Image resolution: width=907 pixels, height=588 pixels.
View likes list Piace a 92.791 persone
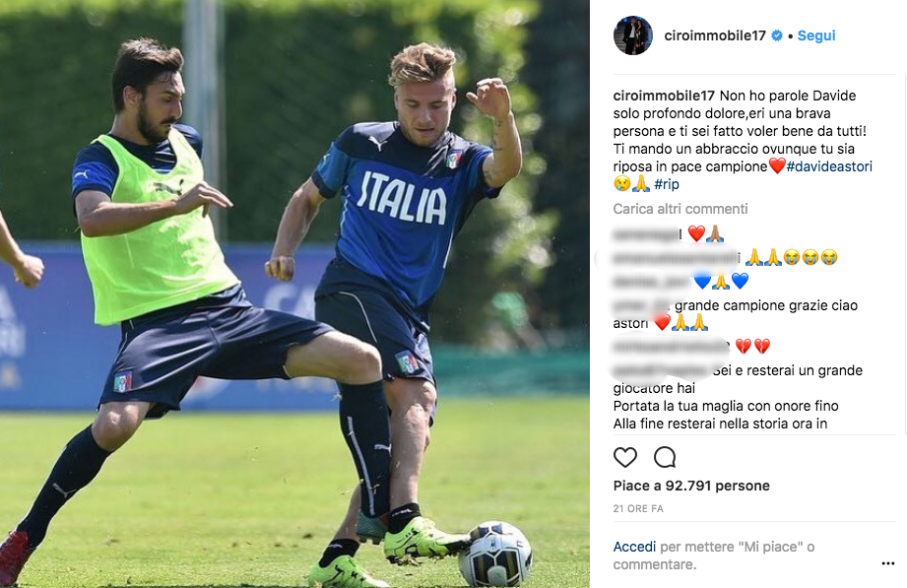pos(691,486)
